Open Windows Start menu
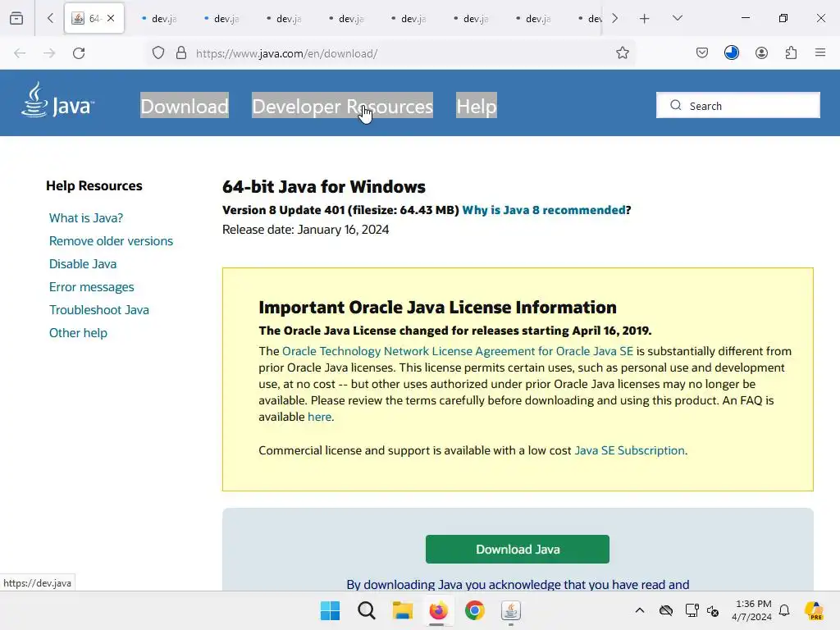This screenshot has width=840, height=630. tap(330, 610)
